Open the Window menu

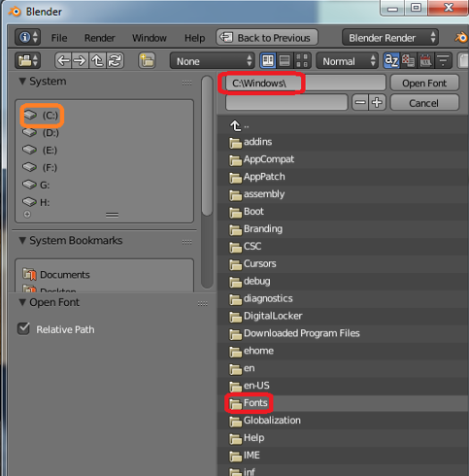tap(150, 38)
